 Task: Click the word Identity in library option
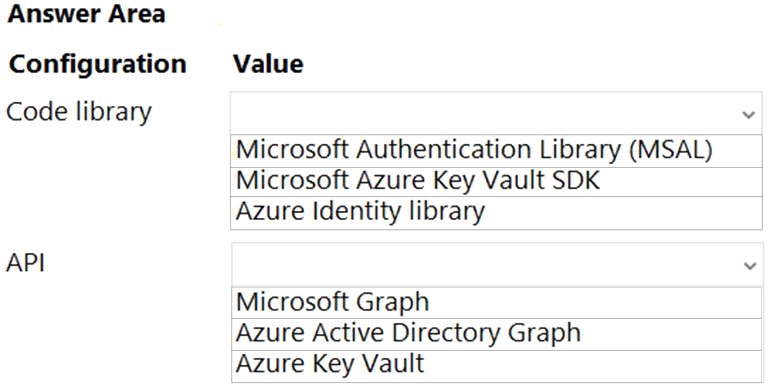(357, 212)
